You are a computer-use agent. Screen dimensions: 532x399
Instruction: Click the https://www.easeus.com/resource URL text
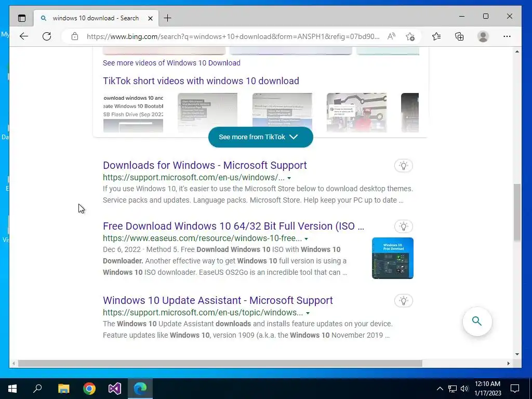pyautogui.click(x=202, y=238)
